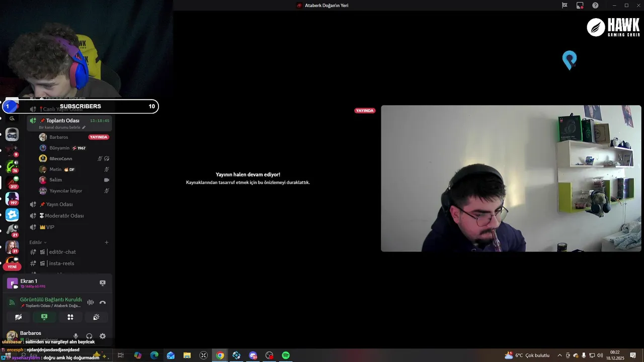Open the weather widget 6°C Çok bulutlu

pyautogui.click(x=527, y=355)
